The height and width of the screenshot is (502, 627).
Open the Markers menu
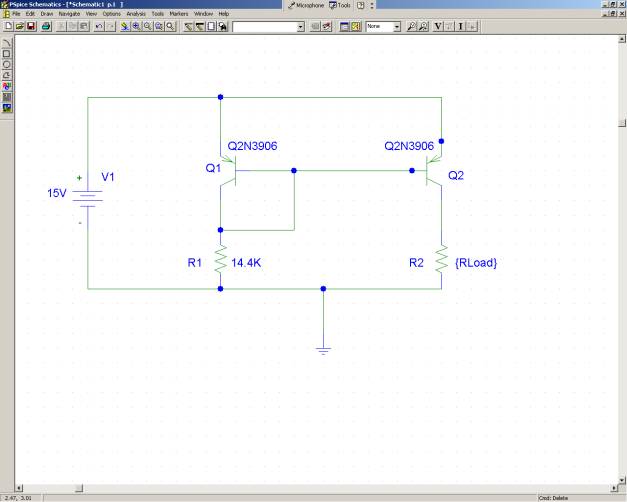178,13
